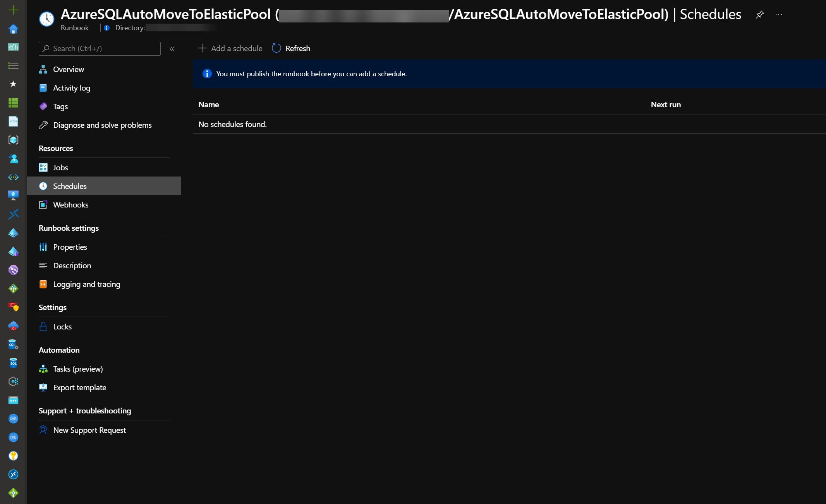The height and width of the screenshot is (504, 826).
Task: Collapse the resource menu with double chevron
Action: click(x=172, y=49)
